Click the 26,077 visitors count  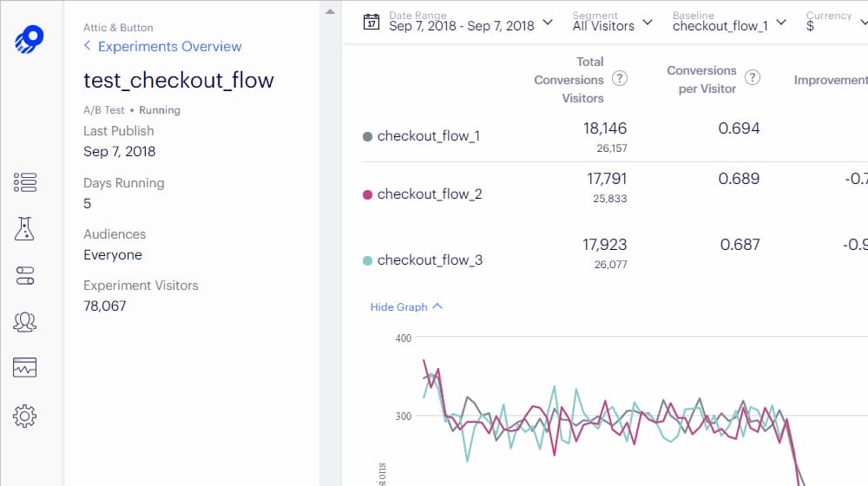click(x=610, y=265)
